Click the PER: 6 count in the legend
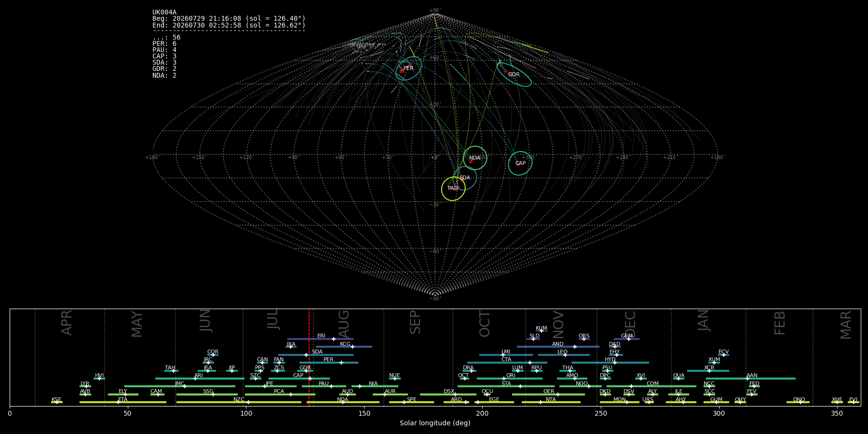Viewport: 868px width, 434px height. click(164, 44)
